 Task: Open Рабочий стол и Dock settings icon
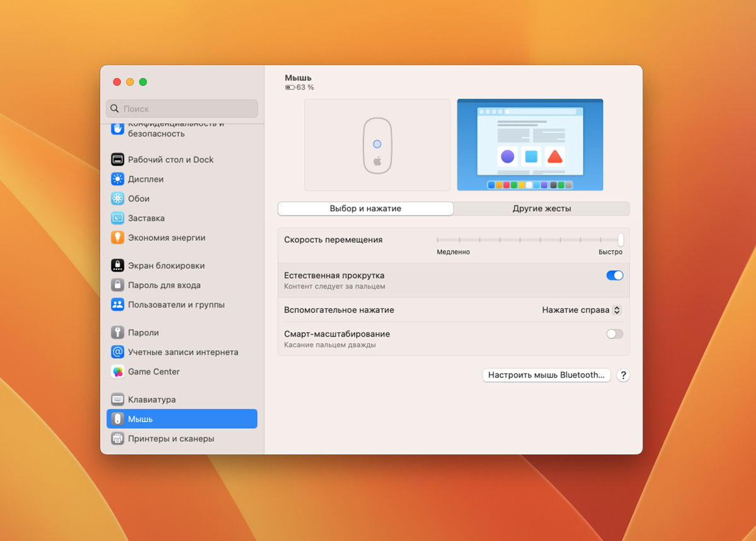(x=118, y=160)
